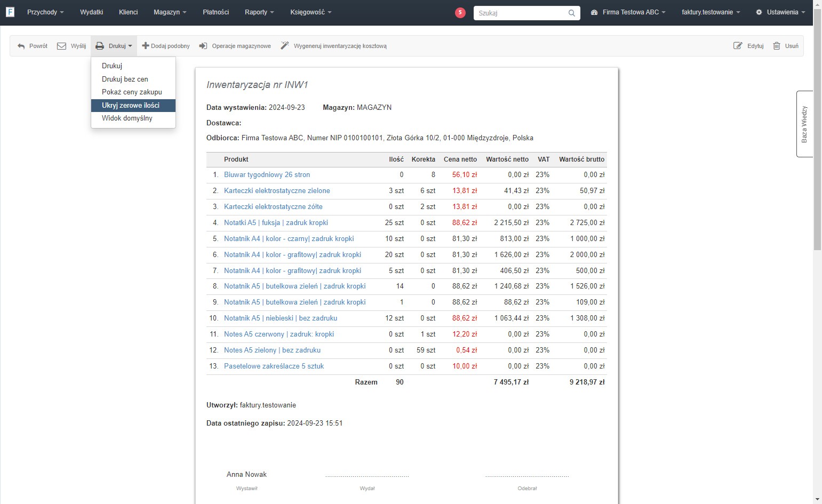Expand the Magazyn dropdown
Screen dimensions: 822x504
pos(170,12)
